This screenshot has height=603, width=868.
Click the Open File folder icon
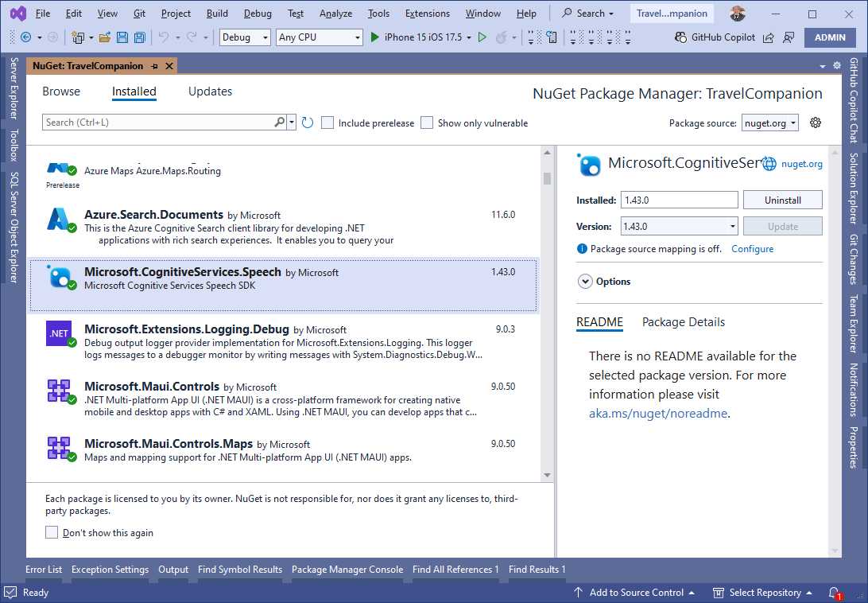(x=105, y=37)
